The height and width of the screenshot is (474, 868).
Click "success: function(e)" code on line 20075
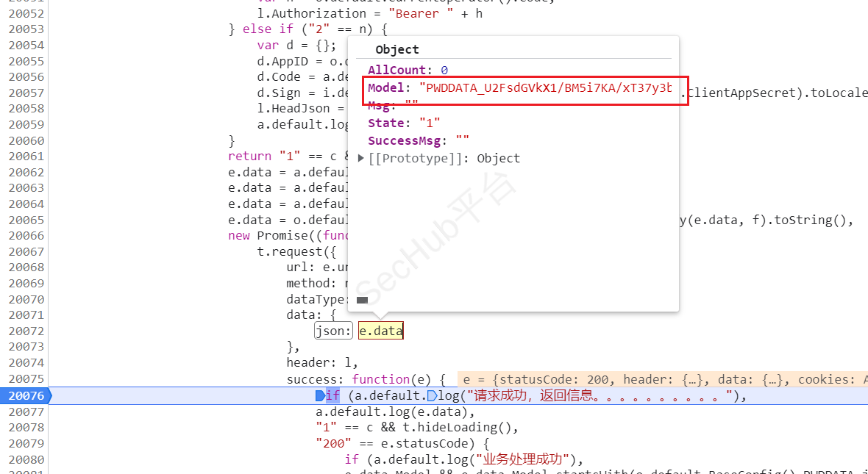tap(366, 380)
